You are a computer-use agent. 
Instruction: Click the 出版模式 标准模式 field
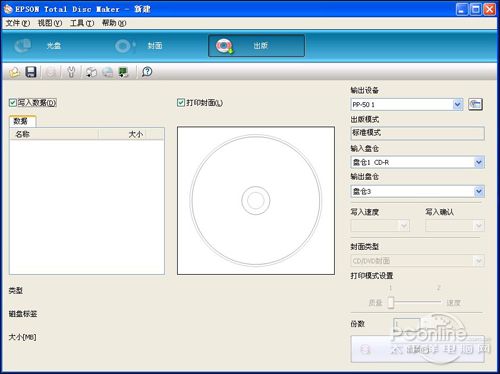tap(417, 133)
